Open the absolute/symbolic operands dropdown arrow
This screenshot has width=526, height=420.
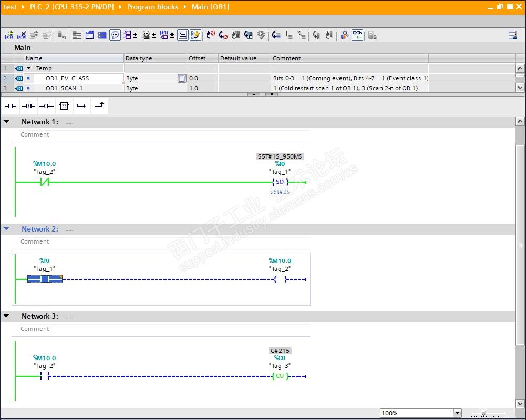point(136,35)
